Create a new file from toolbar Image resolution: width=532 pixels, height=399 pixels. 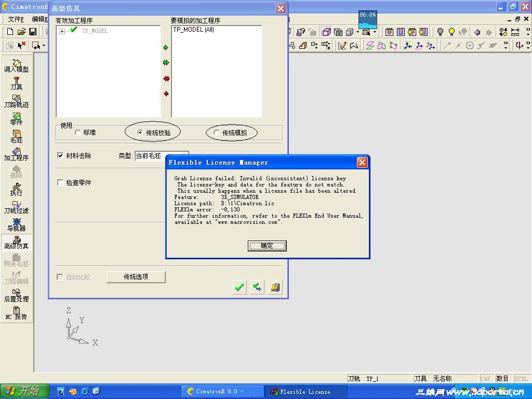coord(10,32)
